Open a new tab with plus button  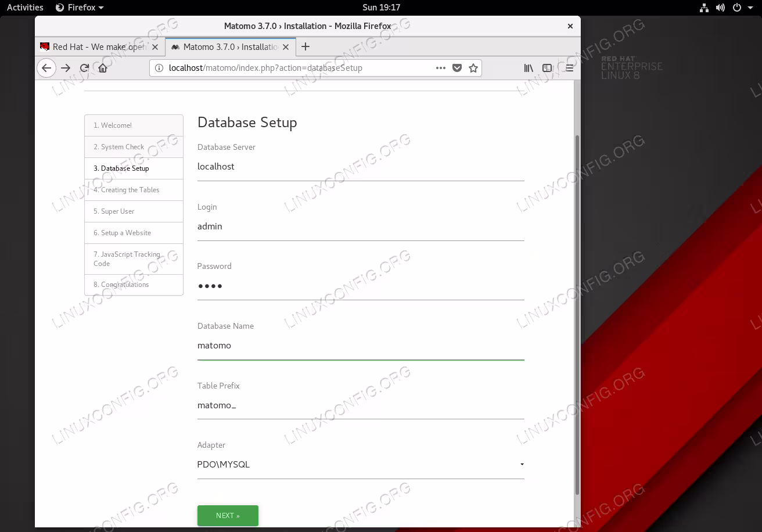click(x=305, y=46)
